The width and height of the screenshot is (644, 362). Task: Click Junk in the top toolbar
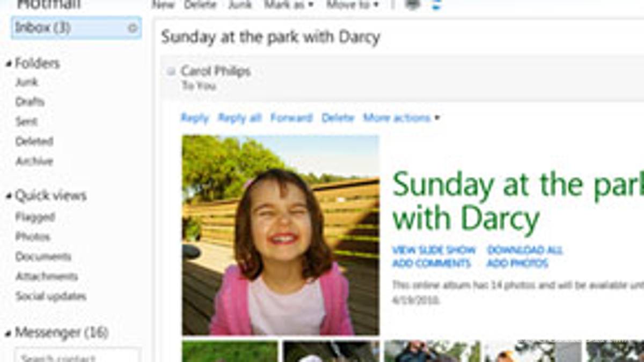pos(240,5)
